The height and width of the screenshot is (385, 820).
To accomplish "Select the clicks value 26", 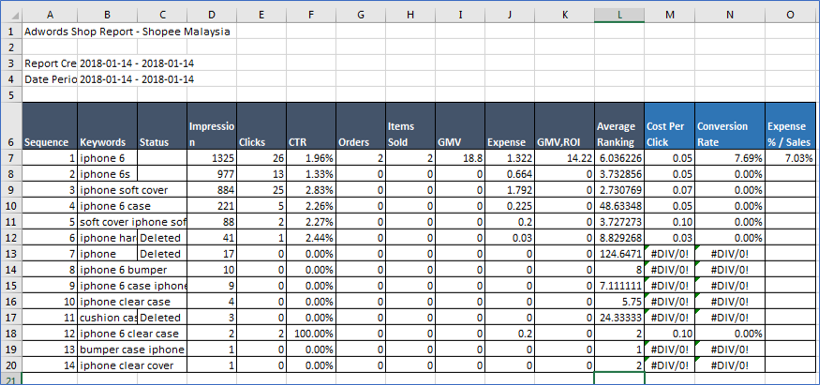I will click(261, 158).
